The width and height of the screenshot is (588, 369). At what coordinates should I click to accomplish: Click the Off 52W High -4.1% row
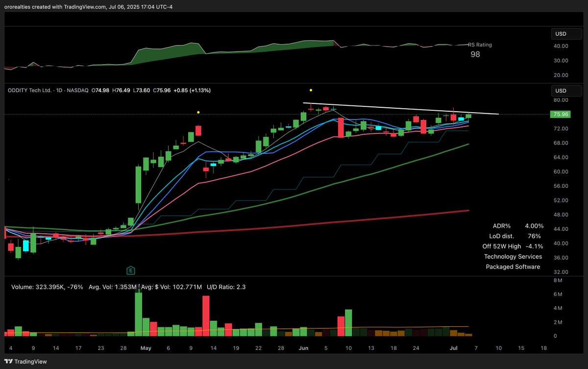pos(512,246)
